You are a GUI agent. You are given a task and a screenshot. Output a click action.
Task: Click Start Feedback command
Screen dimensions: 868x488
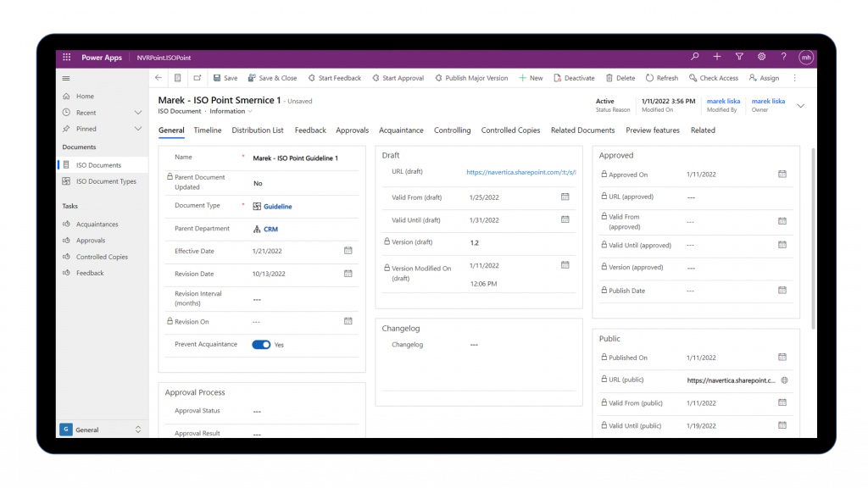334,78
